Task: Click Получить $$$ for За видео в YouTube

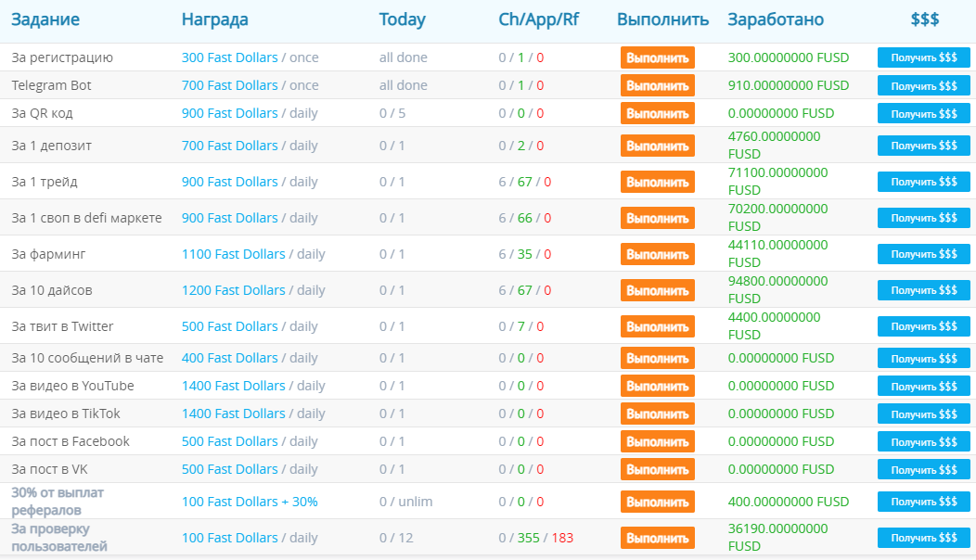Action: tap(924, 387)
